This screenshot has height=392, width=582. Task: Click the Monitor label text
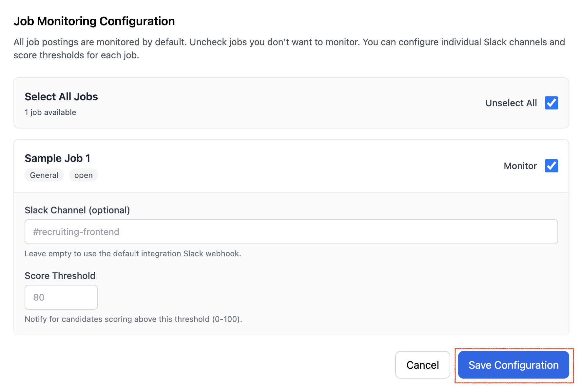point(520,166)
